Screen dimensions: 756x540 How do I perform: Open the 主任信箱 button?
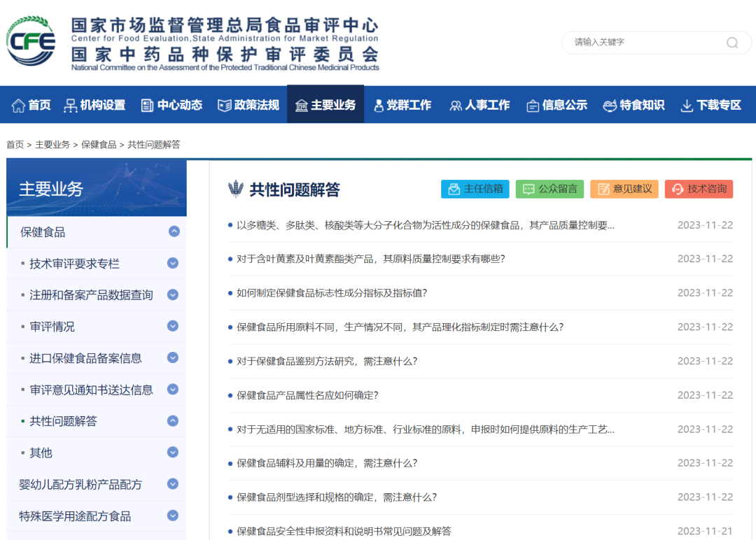475,189
